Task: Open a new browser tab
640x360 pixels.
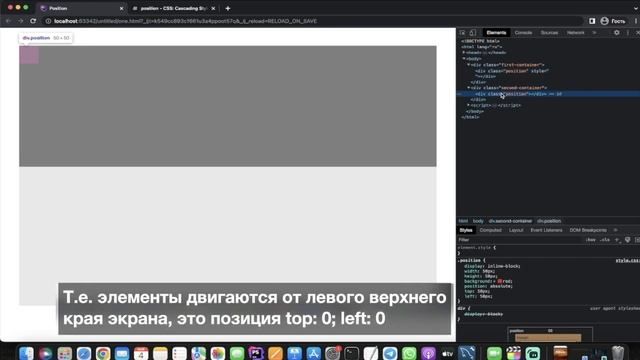Action: [x=228, y=8]
